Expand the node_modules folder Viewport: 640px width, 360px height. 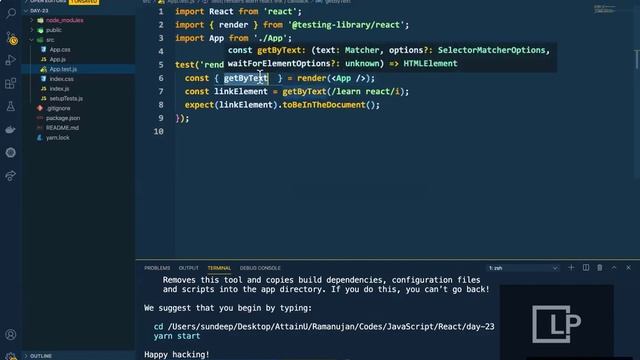(x=32, y=20)
